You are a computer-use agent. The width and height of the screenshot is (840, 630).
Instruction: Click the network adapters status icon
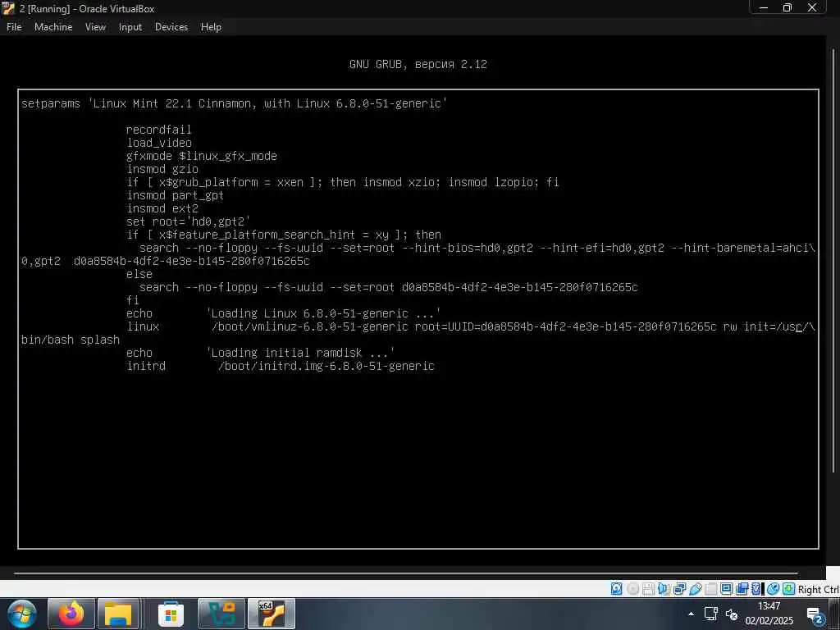[680, 589]
